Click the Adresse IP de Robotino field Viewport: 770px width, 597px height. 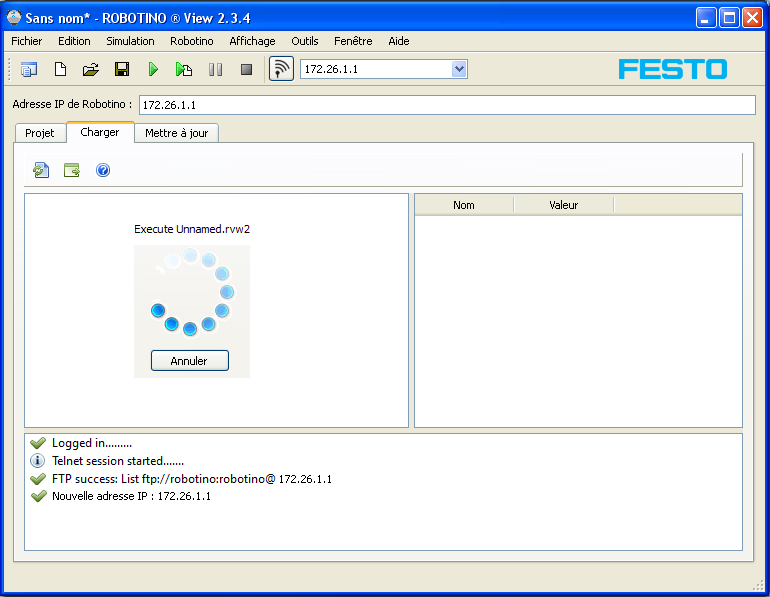pyautogui.click(x=447, y=105)
